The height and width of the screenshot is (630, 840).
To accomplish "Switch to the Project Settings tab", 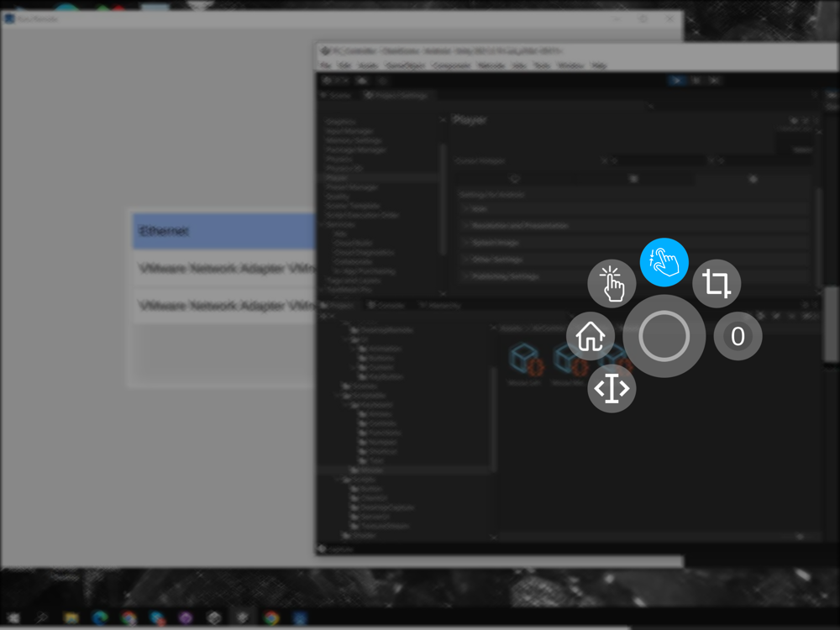I will coord(396,96).
